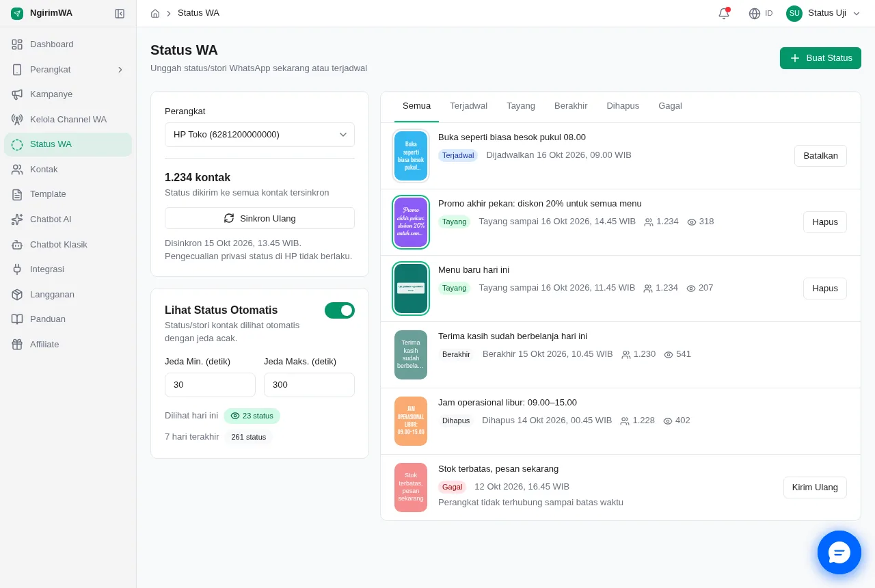Click Sinkron Ulang button
Viewport: 875px width, 588px height.
260,218
